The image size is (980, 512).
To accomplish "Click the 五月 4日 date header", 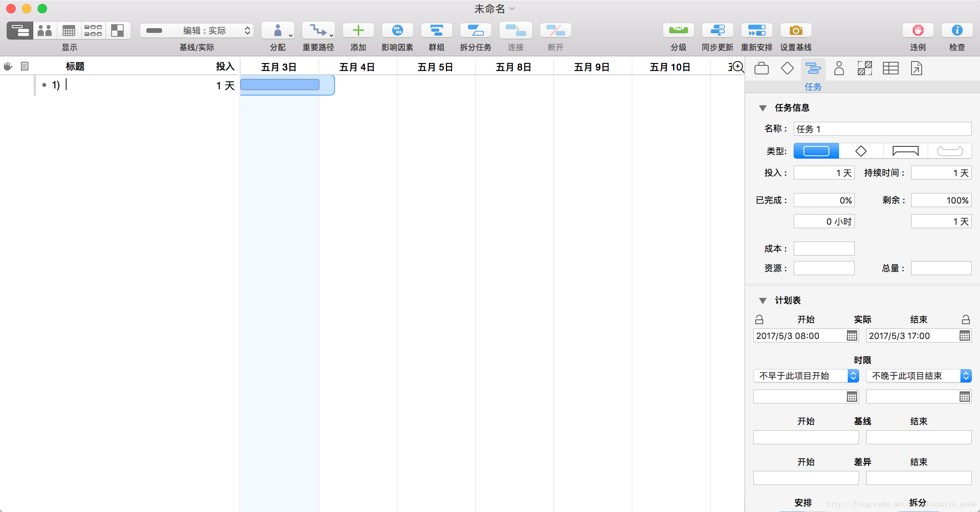I will (357, 67).
